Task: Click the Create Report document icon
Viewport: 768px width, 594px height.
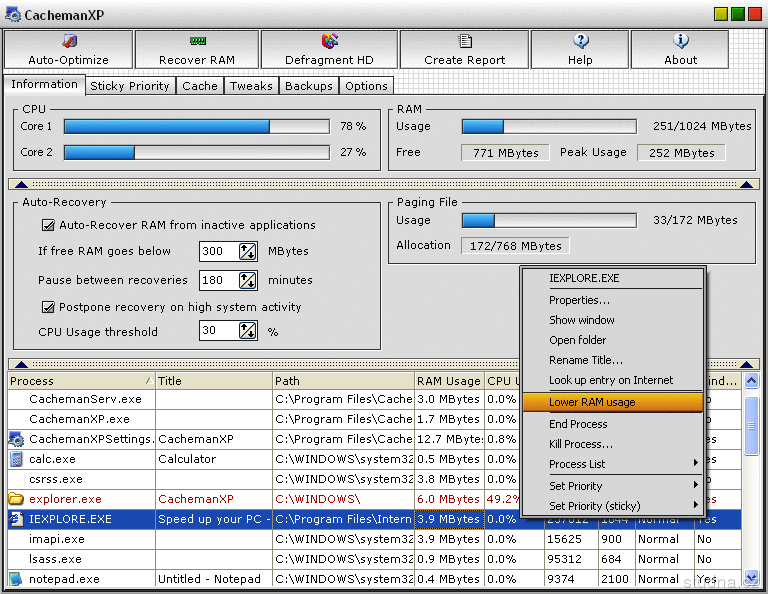Action: (x=465, y=42)
